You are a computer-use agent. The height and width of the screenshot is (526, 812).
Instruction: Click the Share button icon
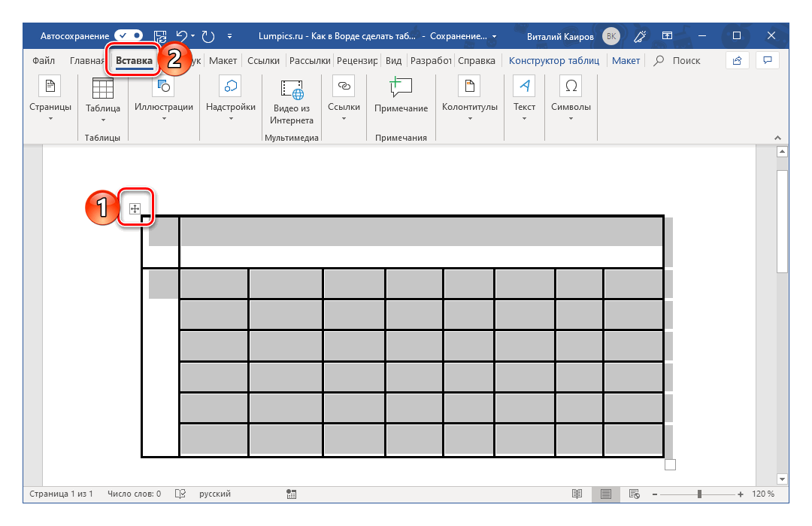pyautogui.click(x=737, y=60)
